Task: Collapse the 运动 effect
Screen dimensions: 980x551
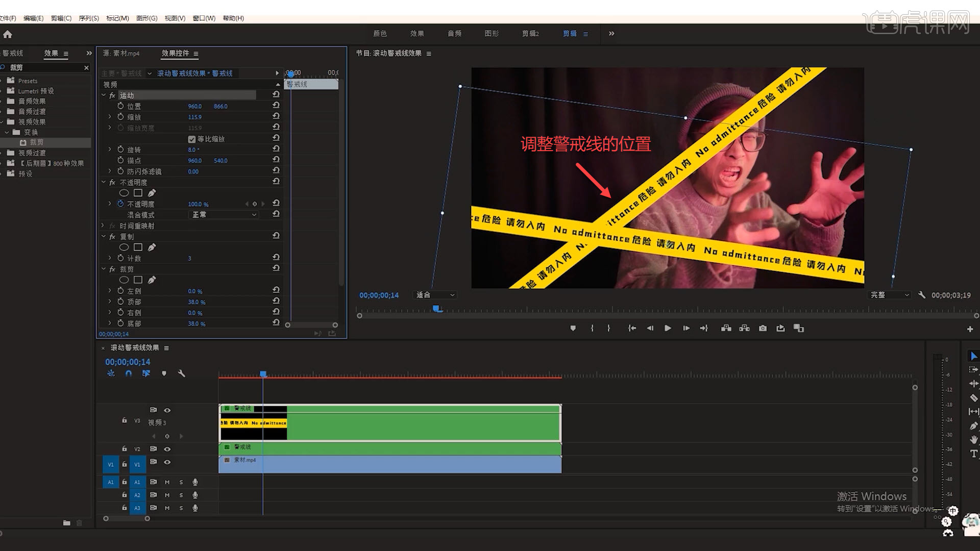Action: coord(104,95)
